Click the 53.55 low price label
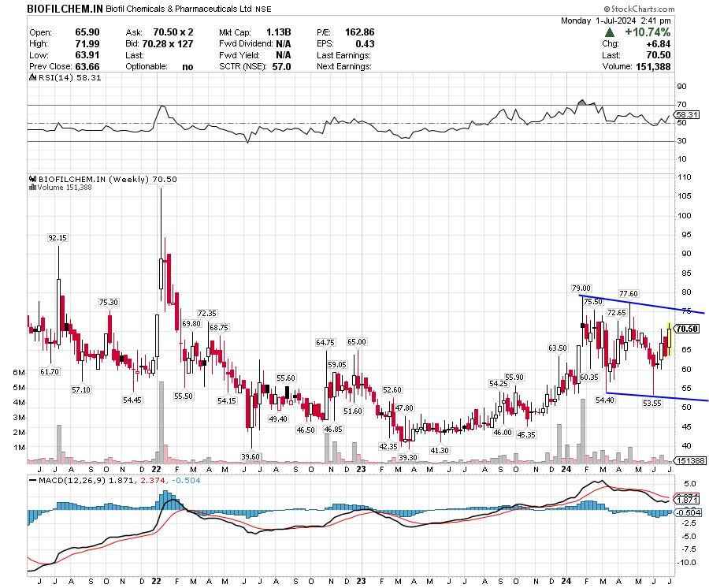The height and width of the screenshot is (588, 709). [652, 403]
